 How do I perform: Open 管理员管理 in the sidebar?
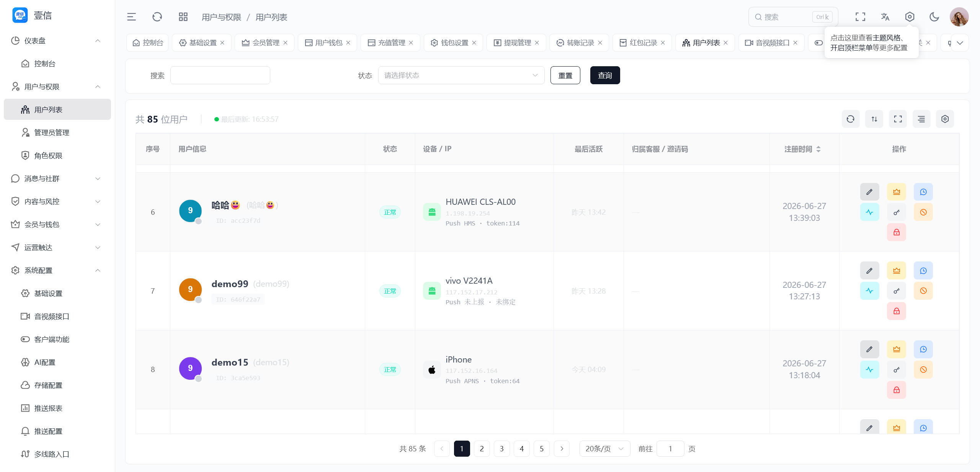(57, 132)
